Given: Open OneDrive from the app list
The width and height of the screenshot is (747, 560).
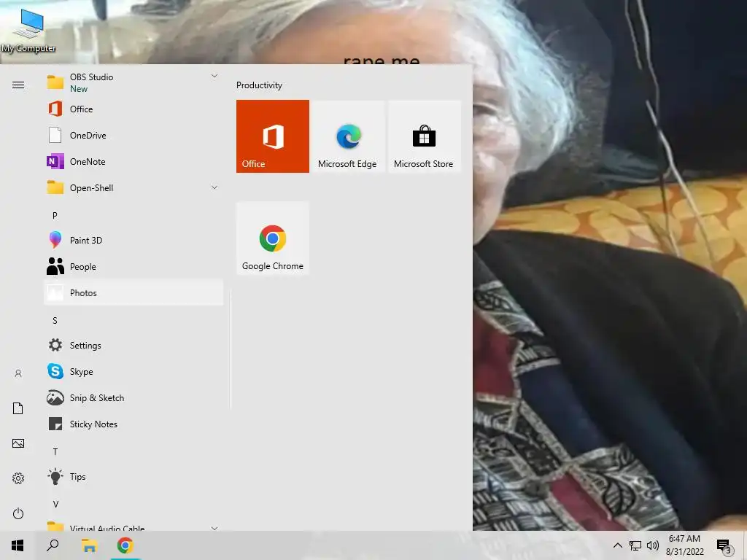Looking at the screenshot, I should point(133,135).
